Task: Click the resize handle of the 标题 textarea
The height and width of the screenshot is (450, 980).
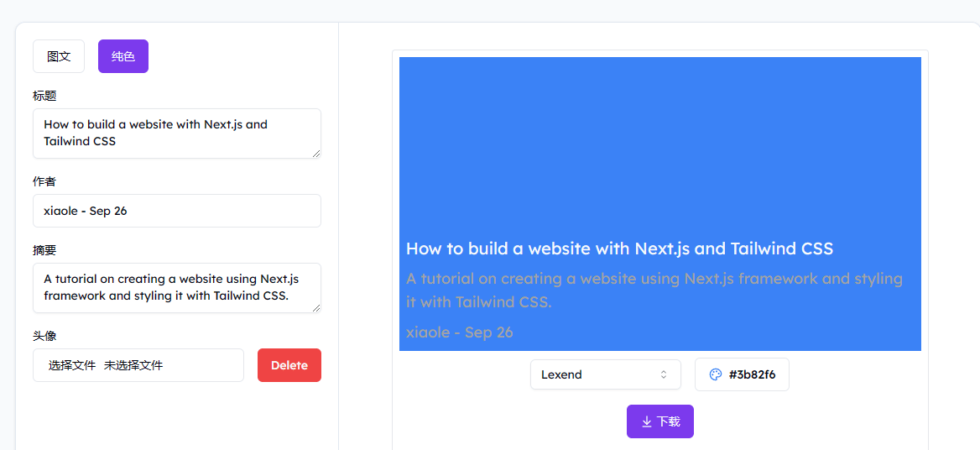Action: 316,154
